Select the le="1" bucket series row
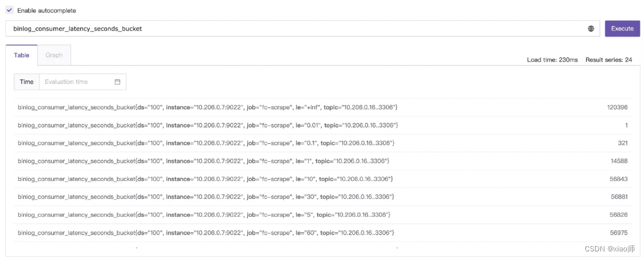Screen dimensions: 644x258 [x=323, y=161]
